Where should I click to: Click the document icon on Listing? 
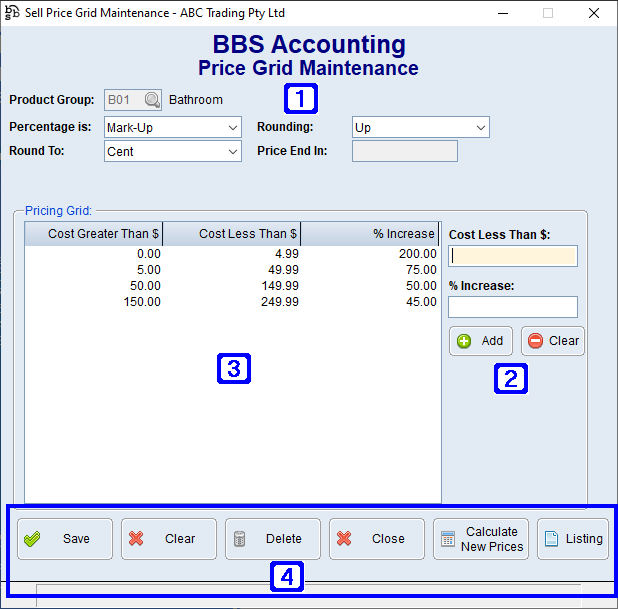(551, 539)
